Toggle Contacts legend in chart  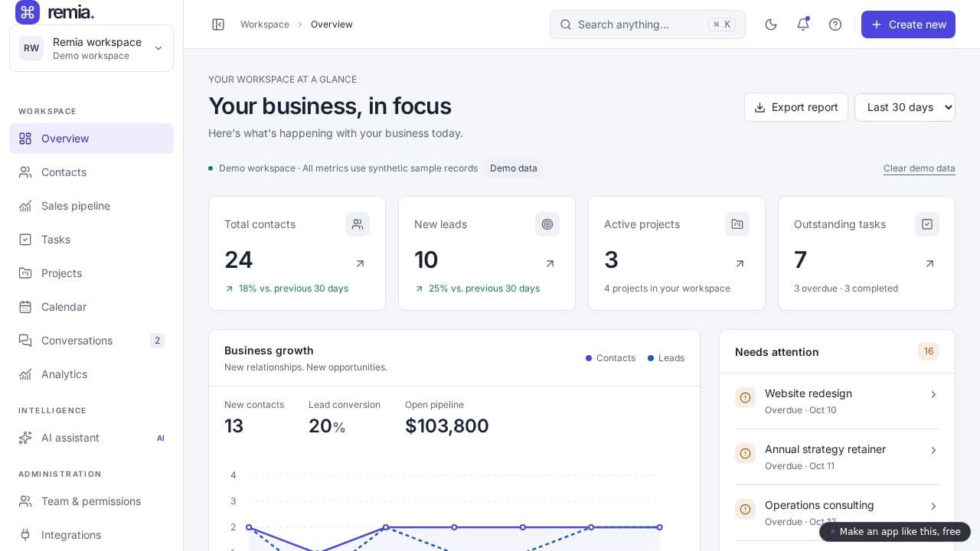click(x=610, y=358)
